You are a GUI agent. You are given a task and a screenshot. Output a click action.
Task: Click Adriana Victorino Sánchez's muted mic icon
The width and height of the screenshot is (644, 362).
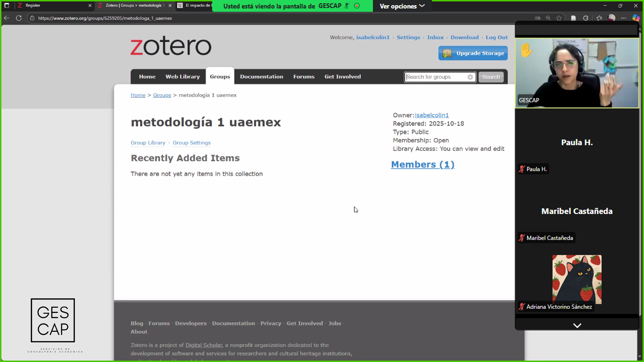point(522,307)
